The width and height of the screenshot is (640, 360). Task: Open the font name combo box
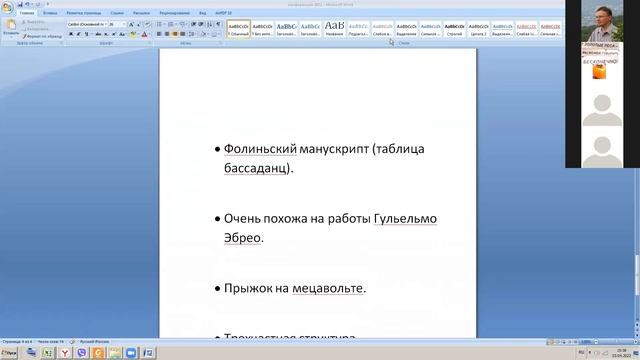coord(87,24)
